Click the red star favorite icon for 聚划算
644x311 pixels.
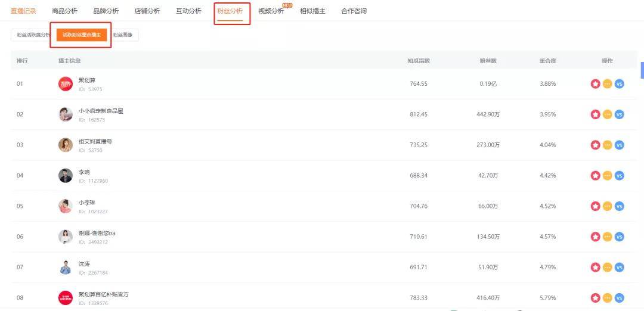pyautogui.click(x=595, y=84)
